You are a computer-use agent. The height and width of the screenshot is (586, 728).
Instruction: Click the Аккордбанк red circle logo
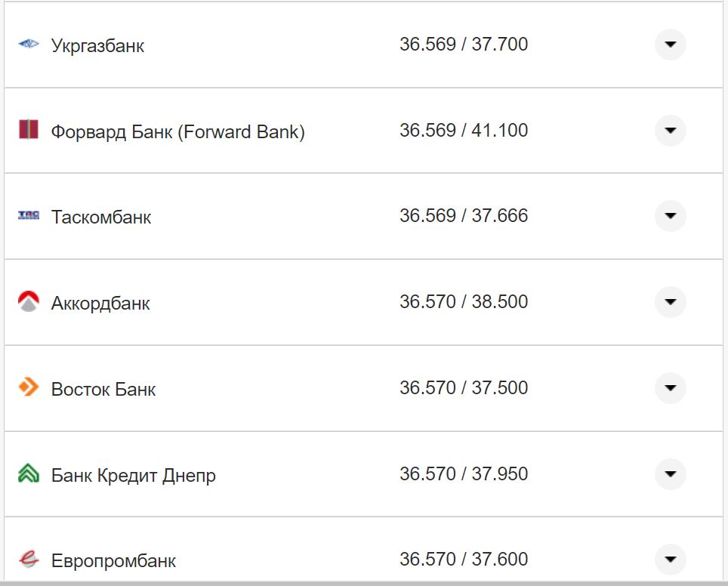[28, 302]
